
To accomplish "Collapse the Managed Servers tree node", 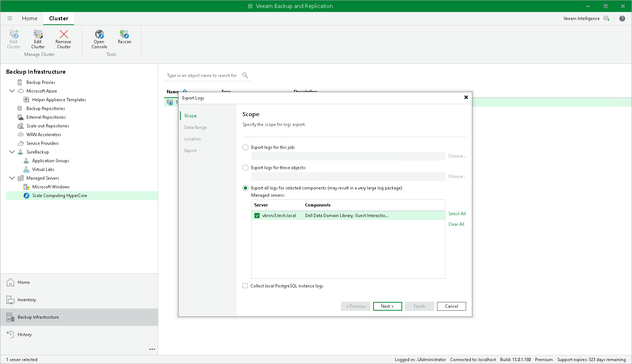I will [x=12, y=178].
